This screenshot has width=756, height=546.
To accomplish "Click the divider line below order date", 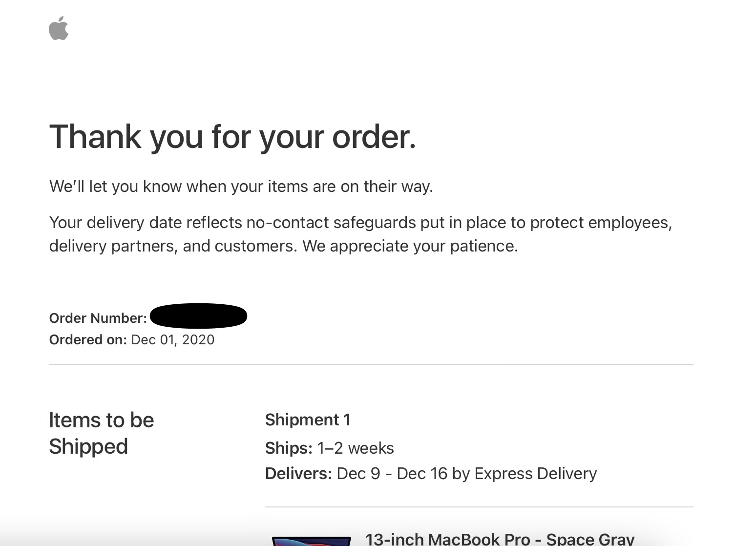I will click(371, 364).
